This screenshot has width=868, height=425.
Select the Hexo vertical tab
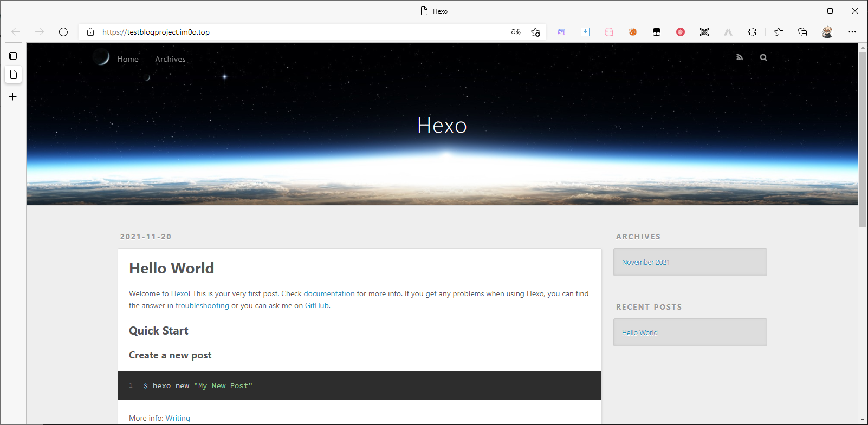coord(14,74)
